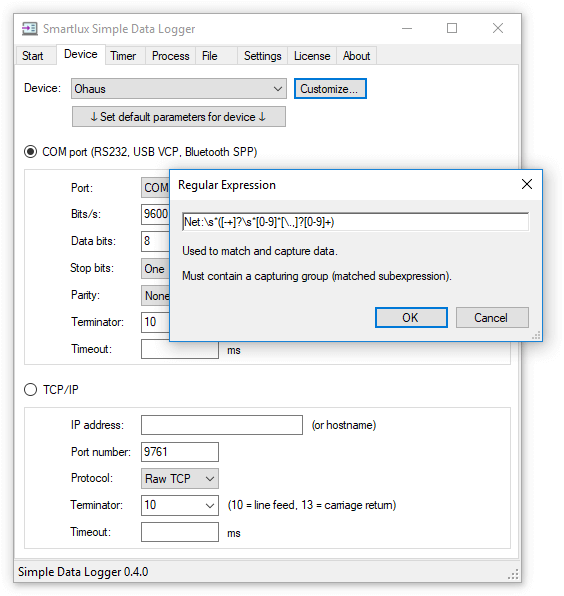Close the Regular Expression dialog
The height and width of the screenshot is (596, 564).
(526, 184)
